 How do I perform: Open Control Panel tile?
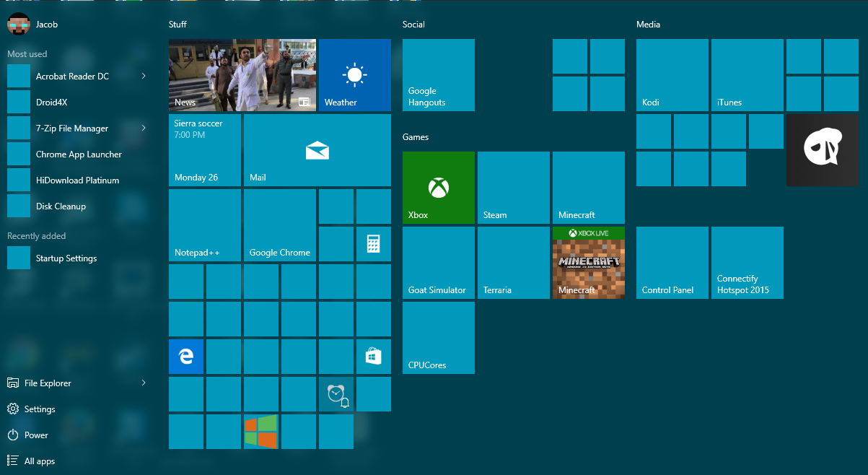pos(672,262)
